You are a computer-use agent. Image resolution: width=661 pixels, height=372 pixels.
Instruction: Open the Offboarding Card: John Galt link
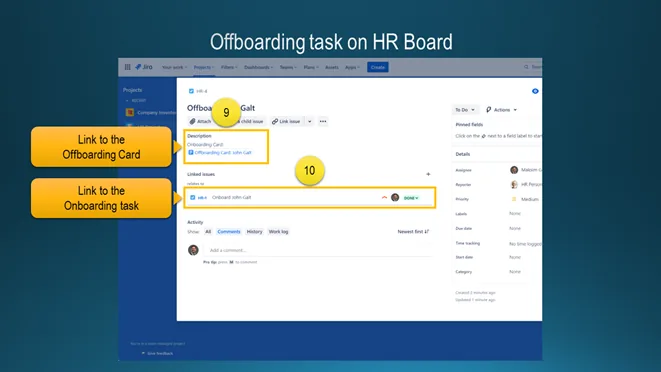click(223, 153)
